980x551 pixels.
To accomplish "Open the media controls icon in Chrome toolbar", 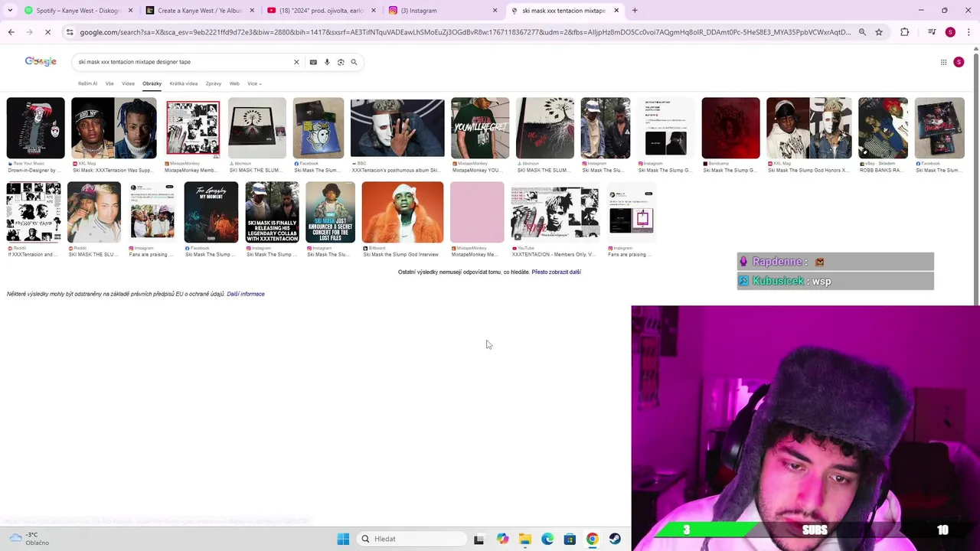I will [x=932, y=32].
